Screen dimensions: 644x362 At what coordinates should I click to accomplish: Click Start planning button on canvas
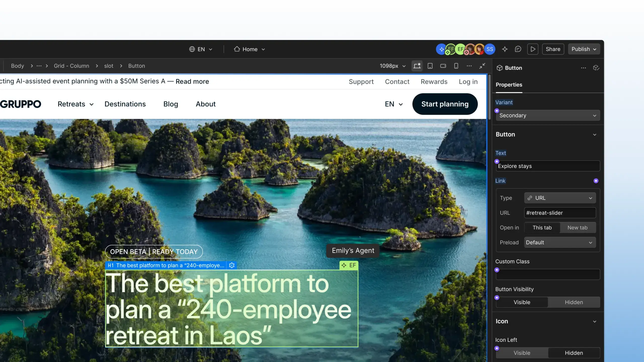click(x=445, y=104)
